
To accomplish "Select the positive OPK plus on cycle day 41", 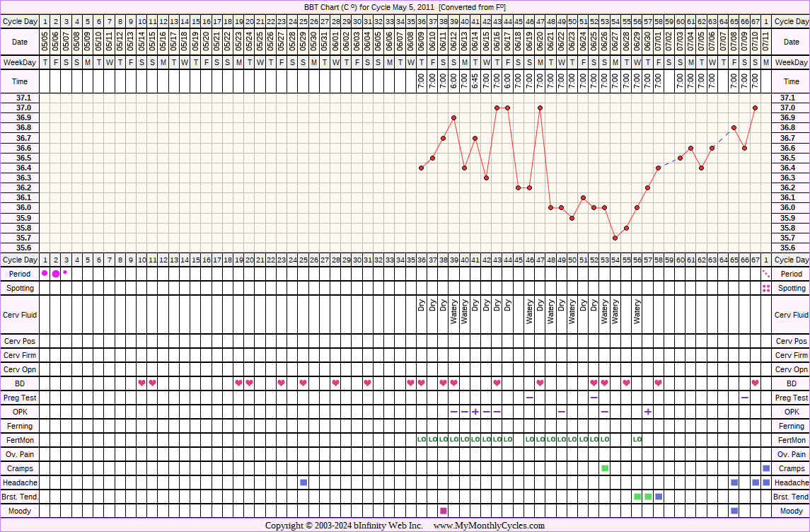I will (475, 412).
